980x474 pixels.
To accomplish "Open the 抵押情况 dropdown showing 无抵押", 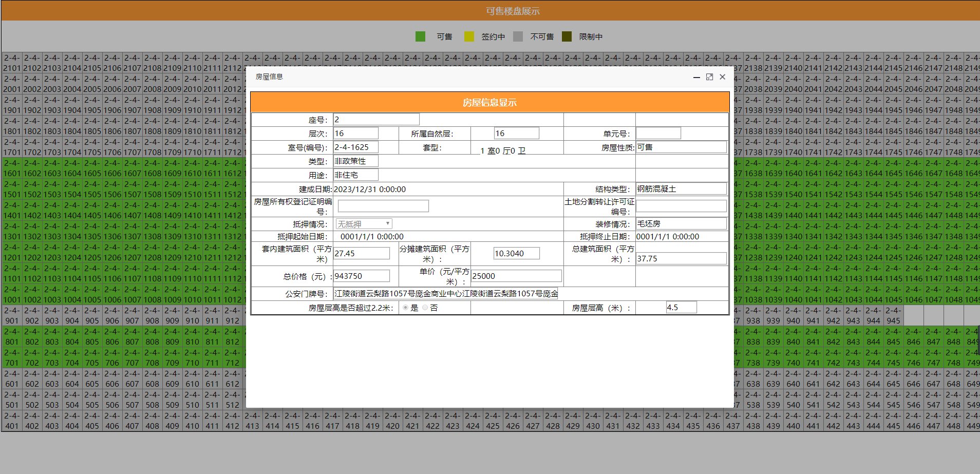I will click(364, 224).
